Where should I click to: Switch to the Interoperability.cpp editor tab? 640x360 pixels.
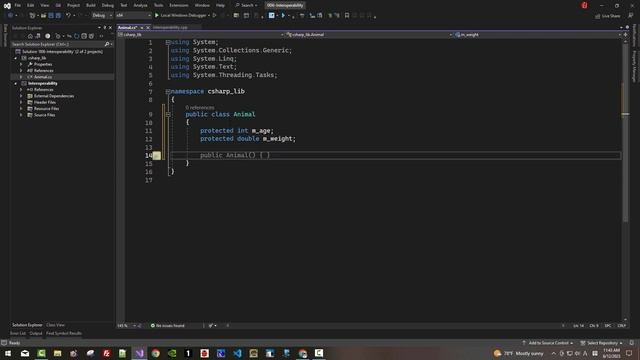pyautogui.click(x=170, y=27)
